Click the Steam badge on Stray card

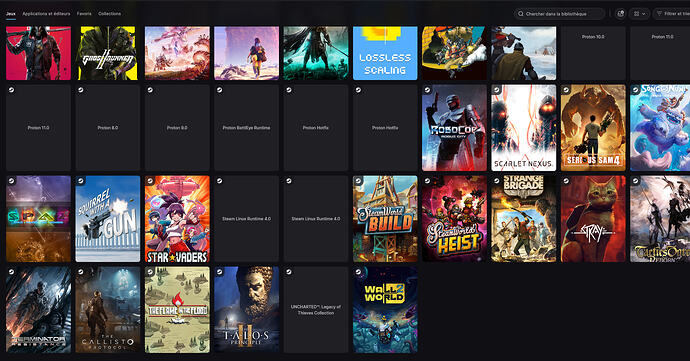click(566, 180)
